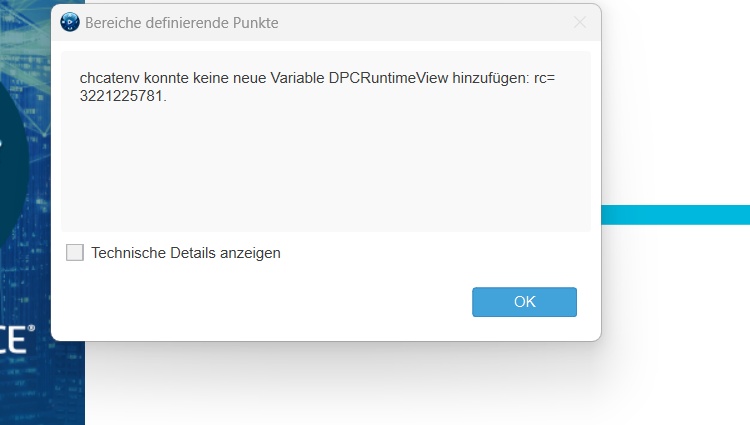Click the registered trademark symbol on splash

[x=32, y=328]
